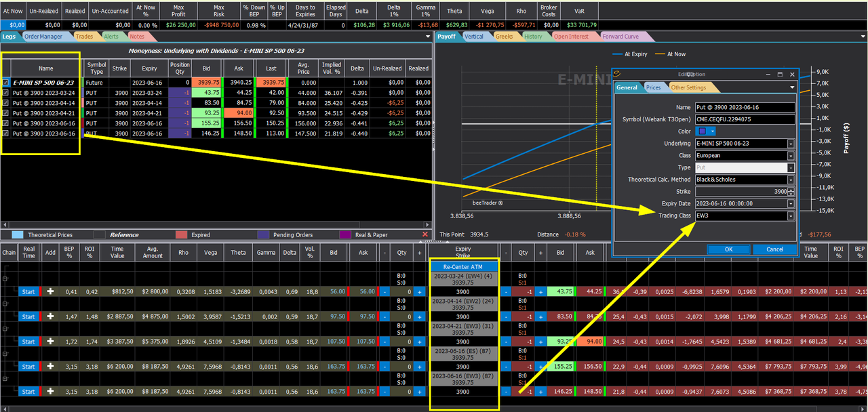Decrease put Qty beside Bid 43.75

click(506, 291)
